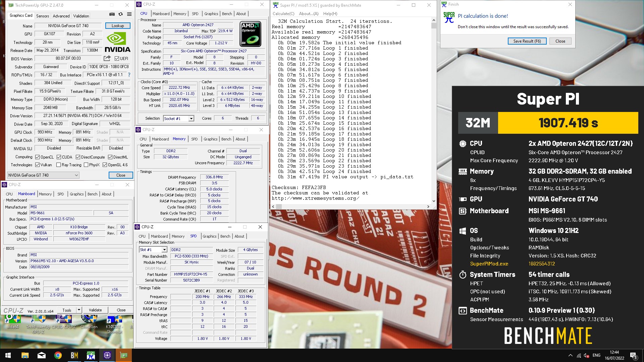
Task: Click the Lookup button in GPU-Z
Action: pyautogui.click(x=118, y=25)
